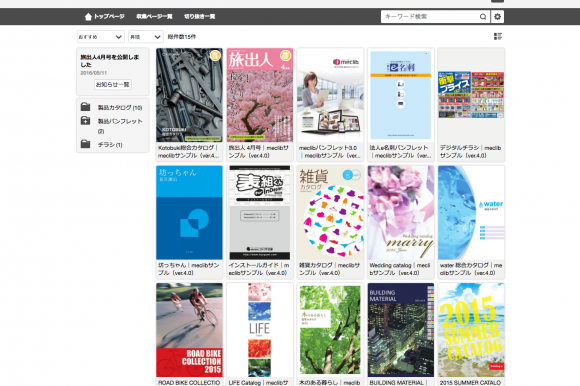Click the 雑貨カタログ title caption
580x386 pixels.
(x=329, y=269)
